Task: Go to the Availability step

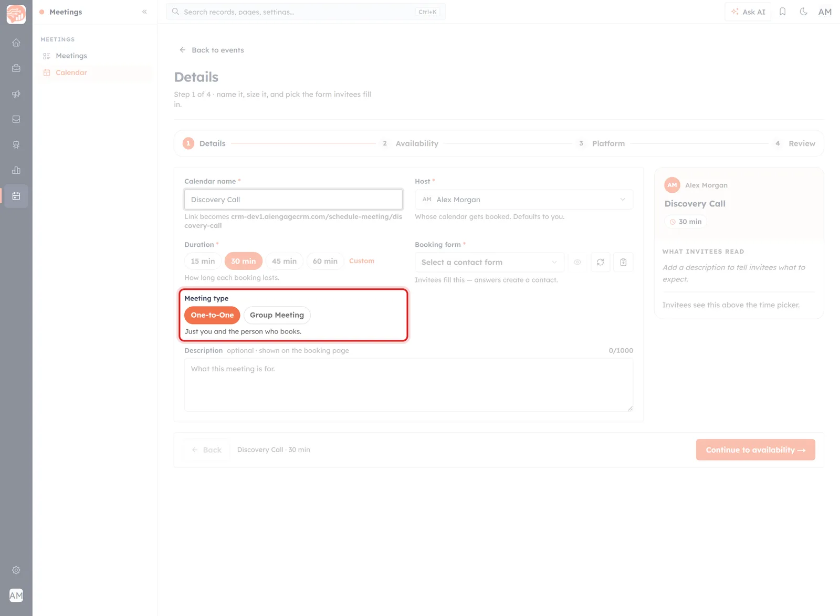Action: pos(409,143)
